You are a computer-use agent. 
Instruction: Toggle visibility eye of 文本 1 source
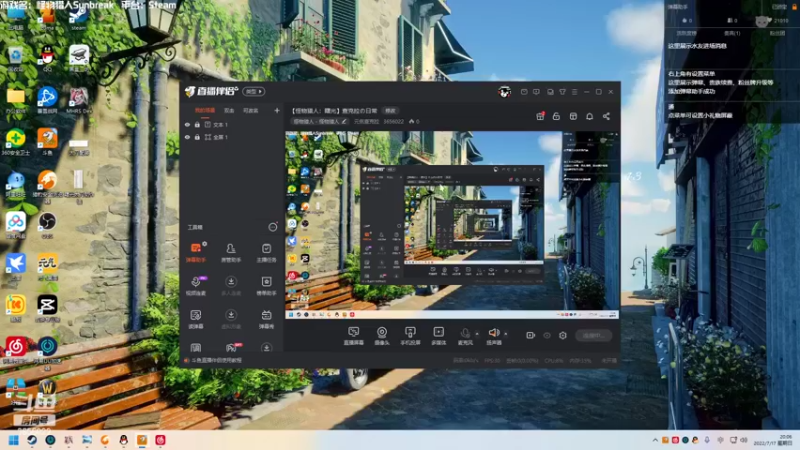pos(187,124)
